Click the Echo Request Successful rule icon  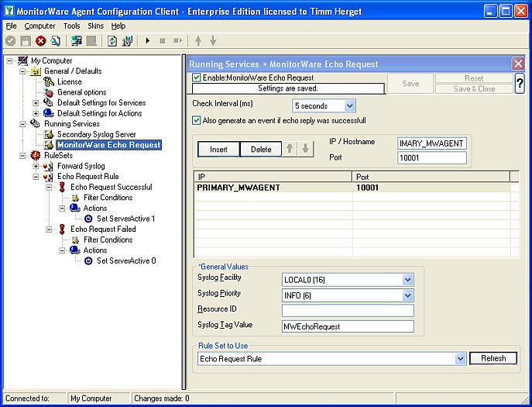pos(62,187)
